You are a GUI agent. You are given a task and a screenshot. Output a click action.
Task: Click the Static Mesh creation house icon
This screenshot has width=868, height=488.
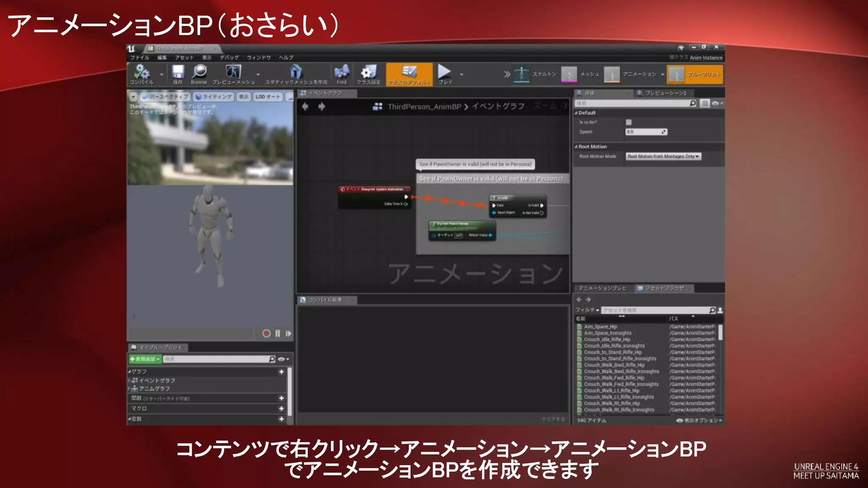tap(296, 74)
